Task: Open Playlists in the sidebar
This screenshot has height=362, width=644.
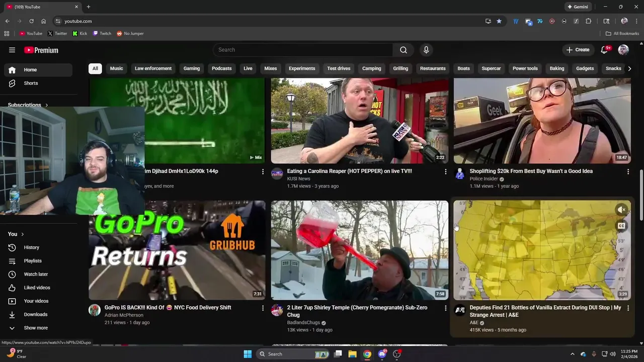Action: coord(38,261)
